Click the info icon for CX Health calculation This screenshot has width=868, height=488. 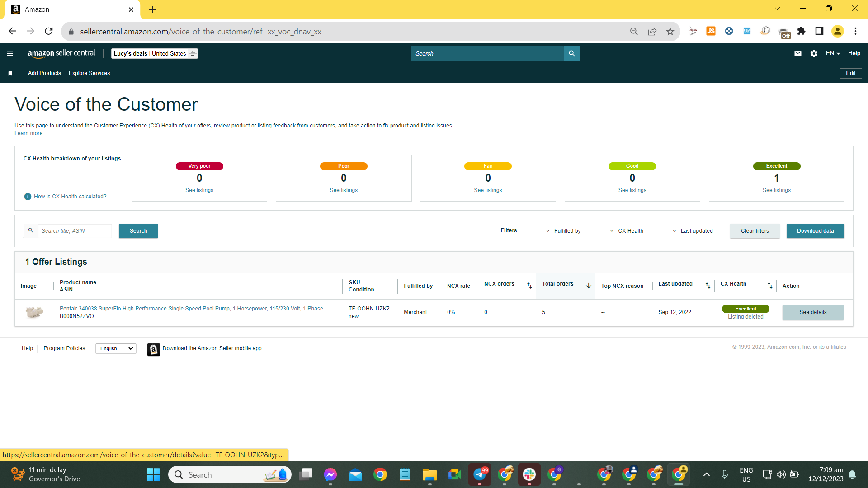pyautogui.click(x=28, y=197)
